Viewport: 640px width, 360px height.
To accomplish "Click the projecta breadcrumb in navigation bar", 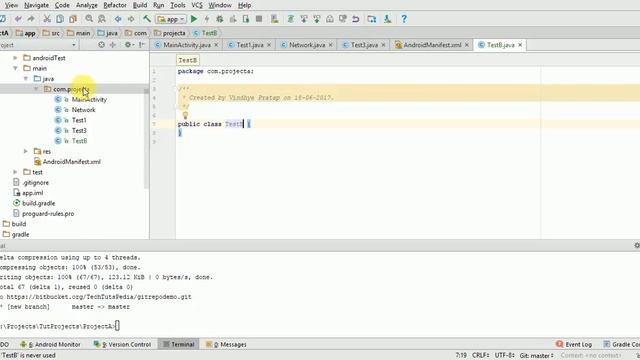I will click(x=170, y=33).
